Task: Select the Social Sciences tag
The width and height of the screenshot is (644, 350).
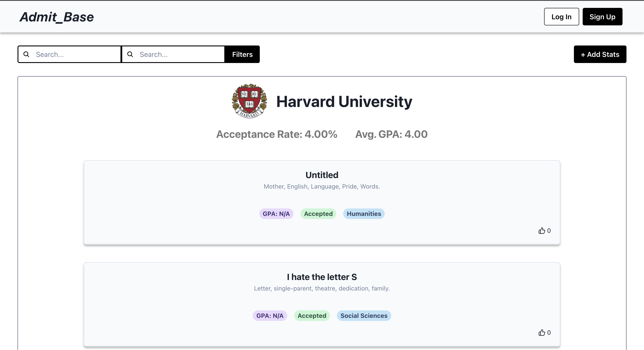Action: tap(363, 316)
